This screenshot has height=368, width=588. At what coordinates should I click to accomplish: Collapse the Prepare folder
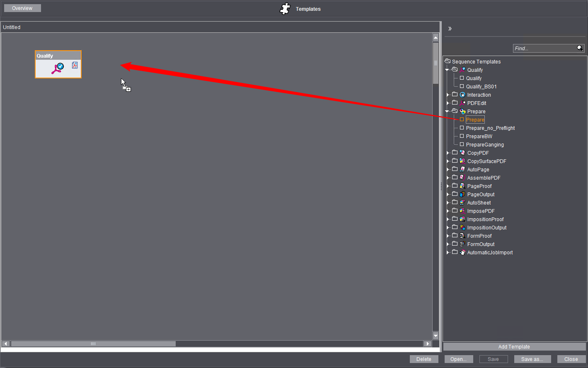click(448, 111)
